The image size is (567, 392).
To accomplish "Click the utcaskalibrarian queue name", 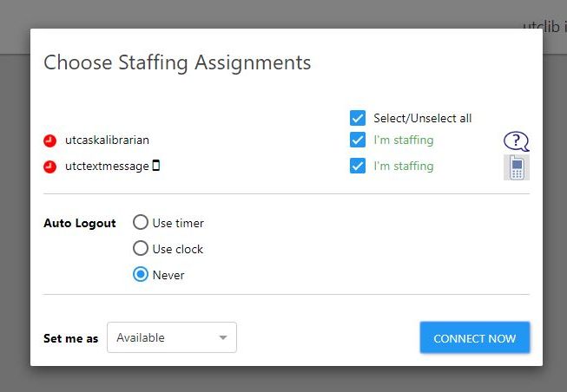I will (x=112, y=140).
